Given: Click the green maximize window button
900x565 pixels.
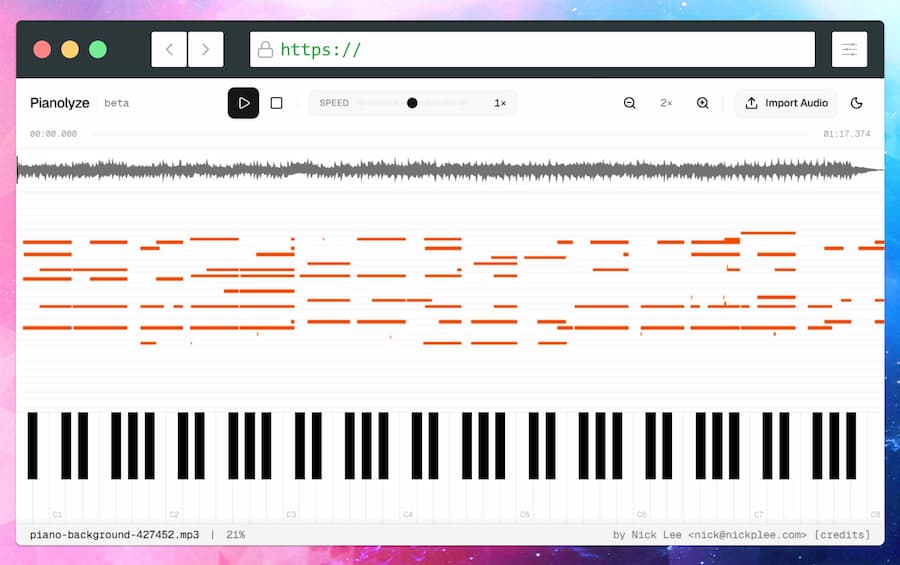Looking at the screenshot, I should tap(98, 49).
